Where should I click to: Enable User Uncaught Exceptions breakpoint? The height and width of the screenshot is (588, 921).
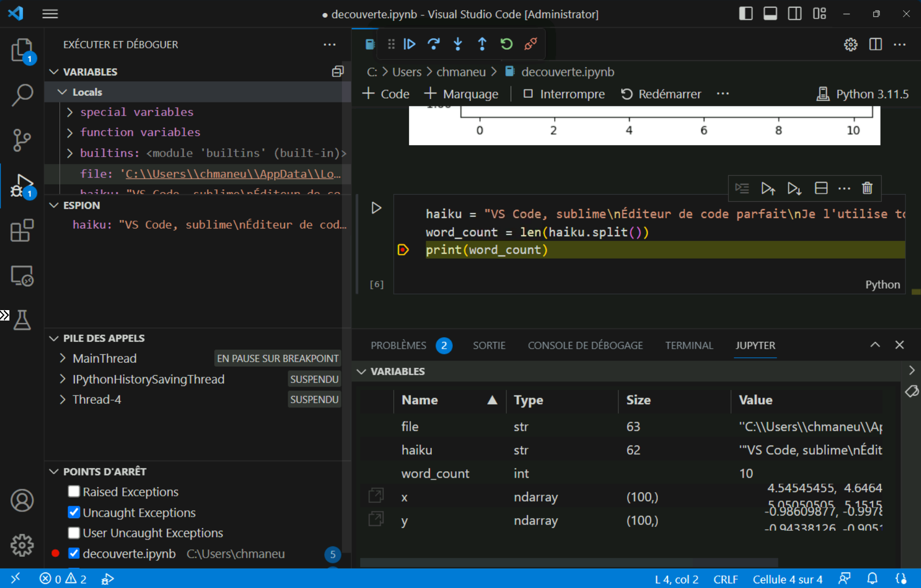(74, 533)
